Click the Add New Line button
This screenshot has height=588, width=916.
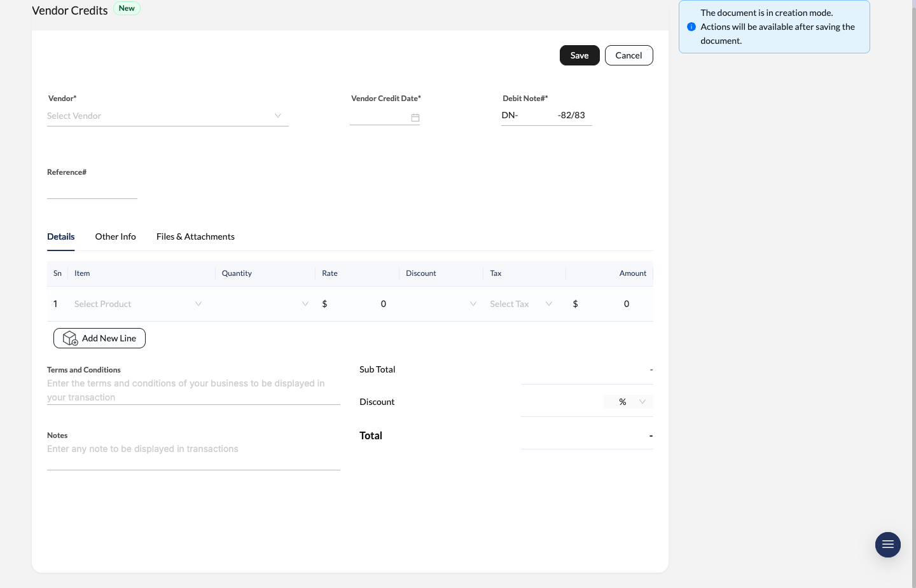coord(99,338)
